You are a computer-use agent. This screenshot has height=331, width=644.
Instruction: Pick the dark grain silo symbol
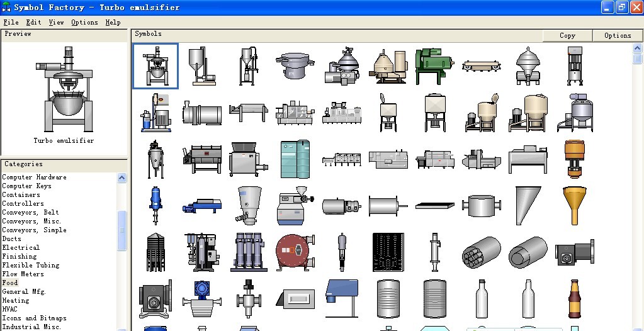(x=155, y=252)
